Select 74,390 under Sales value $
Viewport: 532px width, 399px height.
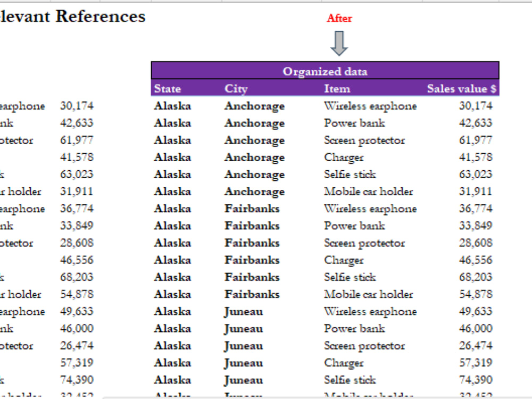point(476,380)
